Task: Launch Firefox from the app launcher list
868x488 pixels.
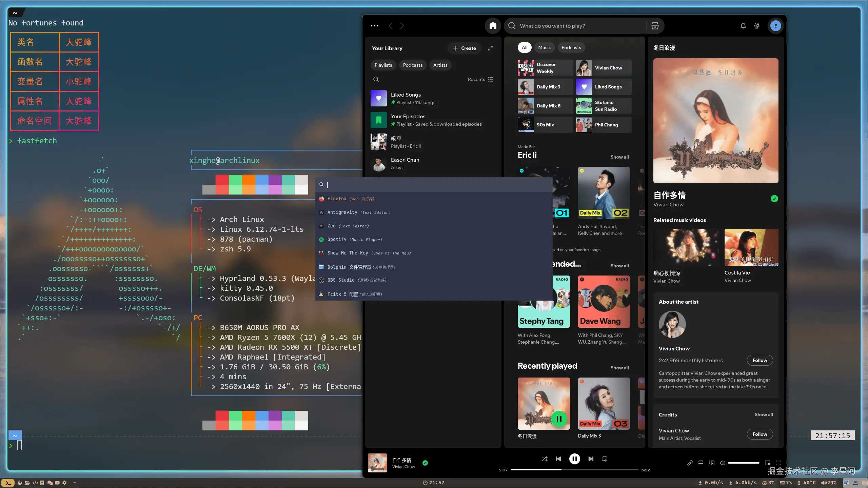Action: (x=337, y=199)
